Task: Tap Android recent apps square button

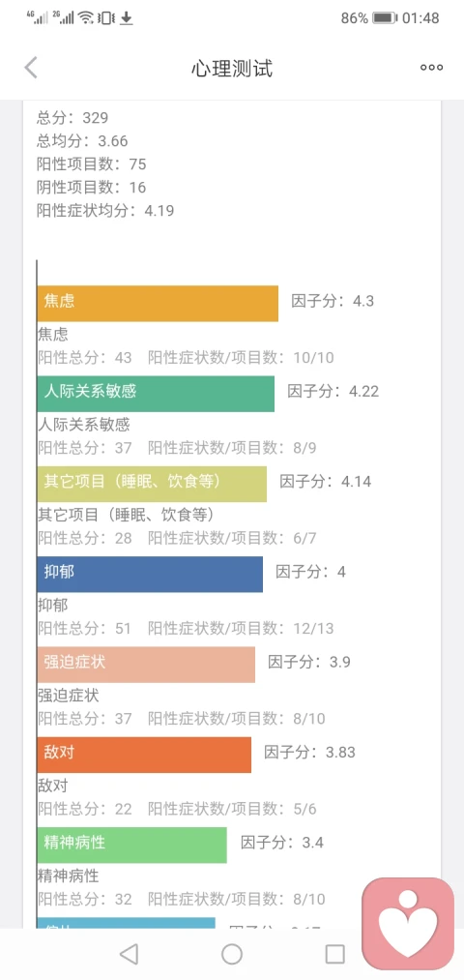Action: (334, 954)
